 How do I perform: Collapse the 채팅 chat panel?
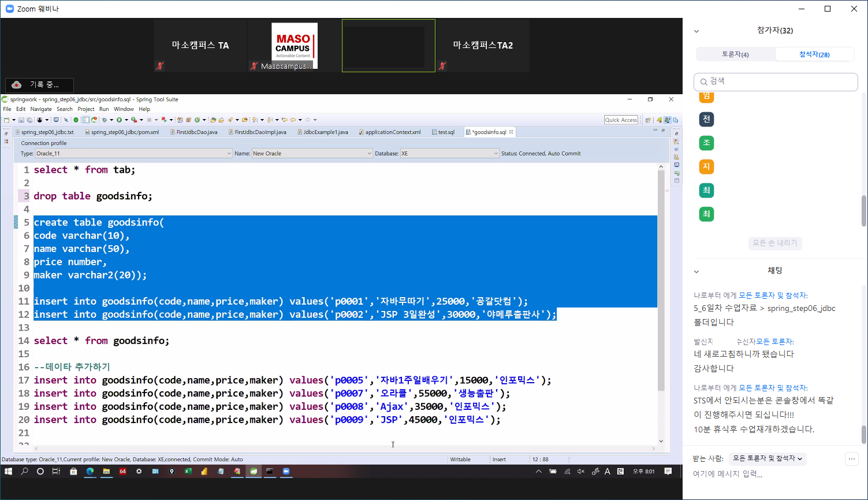tap(696, 271)
